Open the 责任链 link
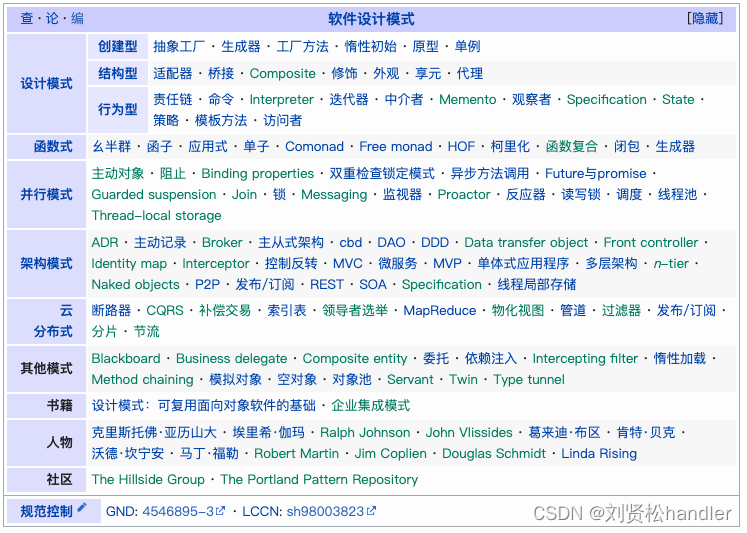747x533 pixels. [172, 100]
